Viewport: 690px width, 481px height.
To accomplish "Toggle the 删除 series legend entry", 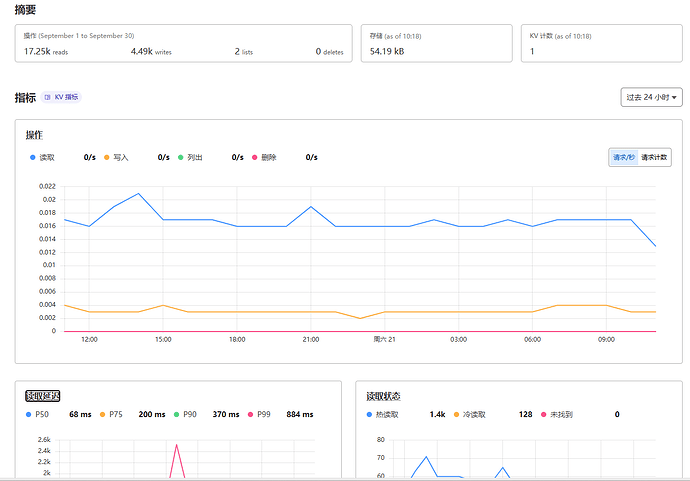I will tap(264, 158).
